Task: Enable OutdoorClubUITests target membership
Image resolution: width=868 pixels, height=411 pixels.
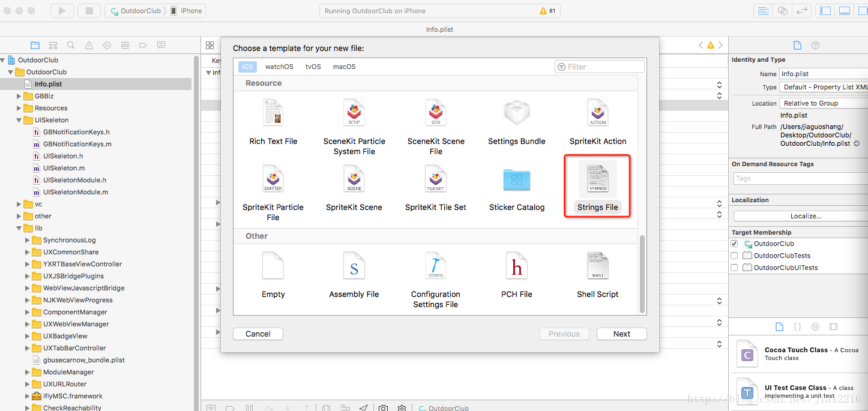Action: 734,268
